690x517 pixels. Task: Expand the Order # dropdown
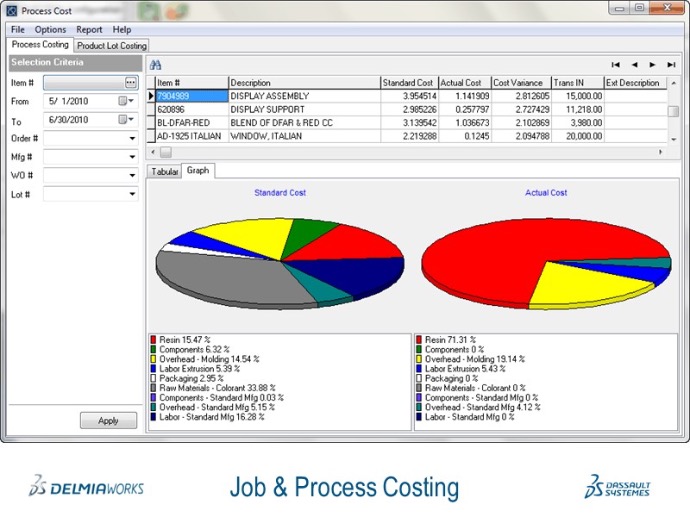pyautogui.click(x=131, y=138)
